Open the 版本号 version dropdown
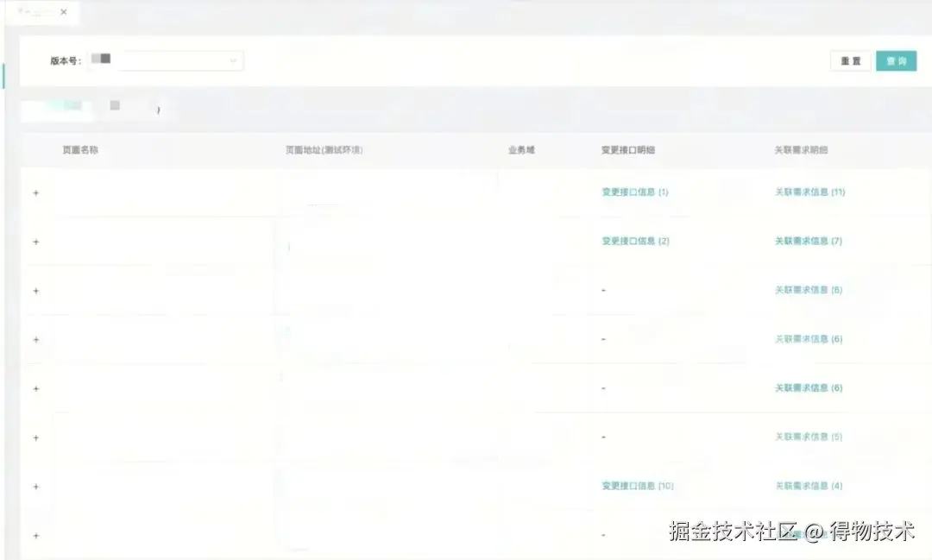Image resolution: width=932 pixels, height=560 pixels. [x=231, y=60]
